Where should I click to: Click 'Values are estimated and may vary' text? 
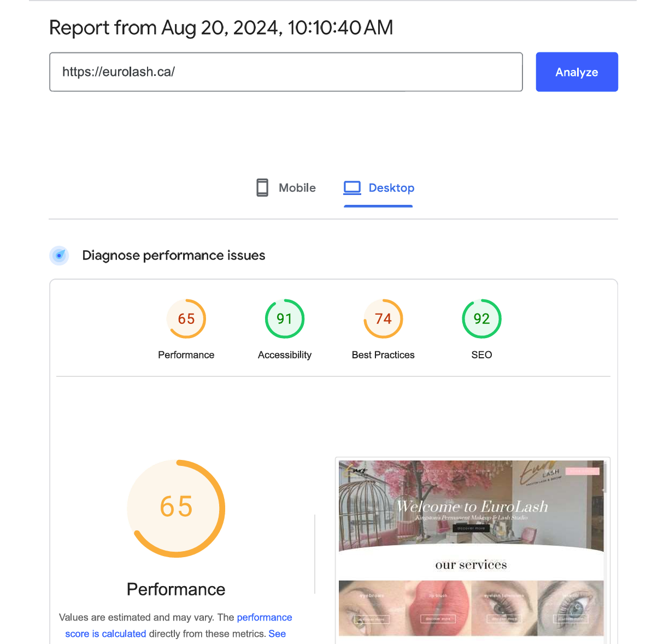[136, 617]
